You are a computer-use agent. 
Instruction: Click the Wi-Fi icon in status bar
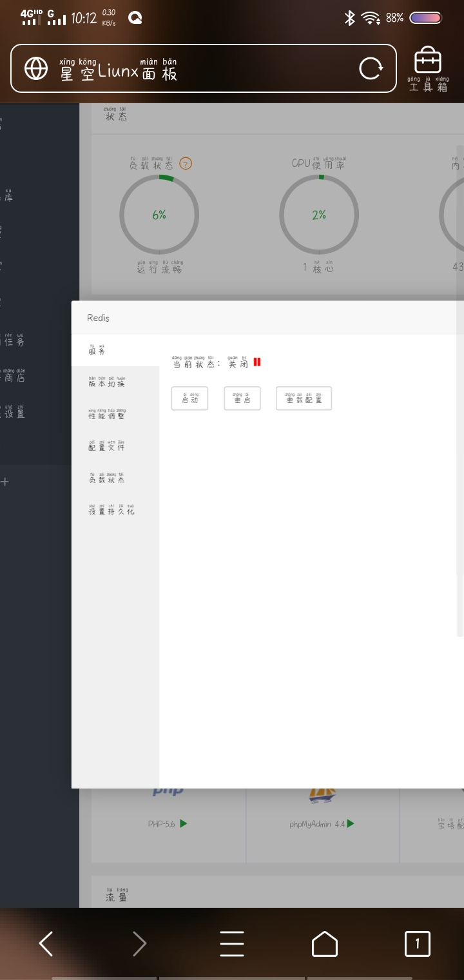click(371, 18)
